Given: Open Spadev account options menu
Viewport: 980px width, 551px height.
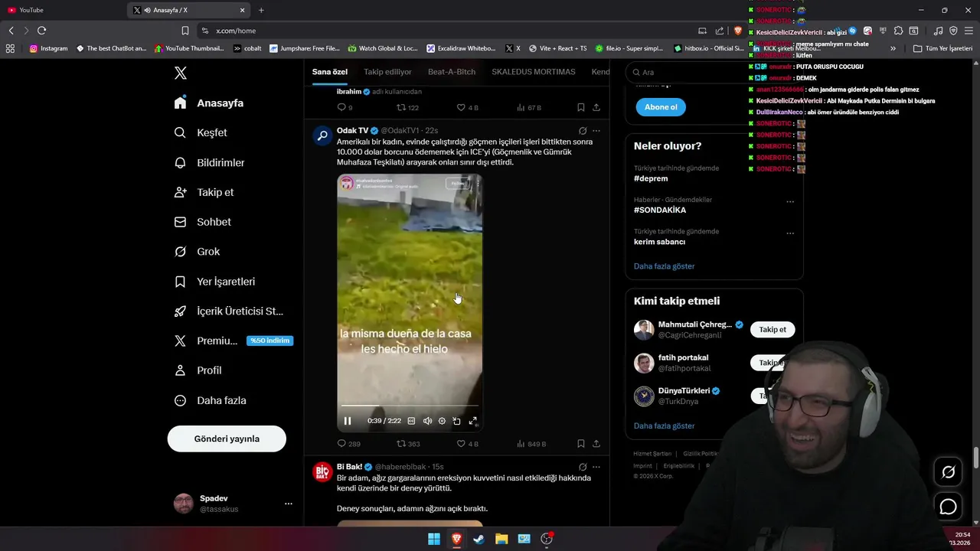Looking at the screenshot, I should (x=289, y=504).
